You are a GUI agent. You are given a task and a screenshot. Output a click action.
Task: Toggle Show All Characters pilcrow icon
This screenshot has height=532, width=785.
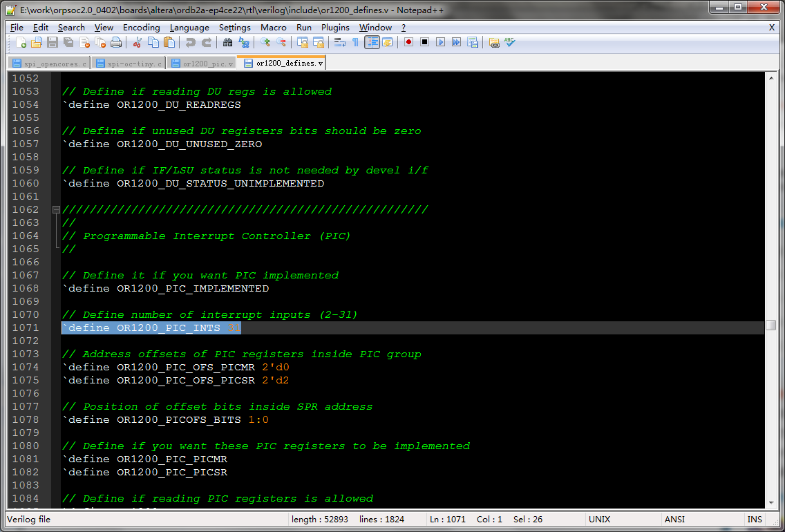pyautogui.click(x=355, y=43)
